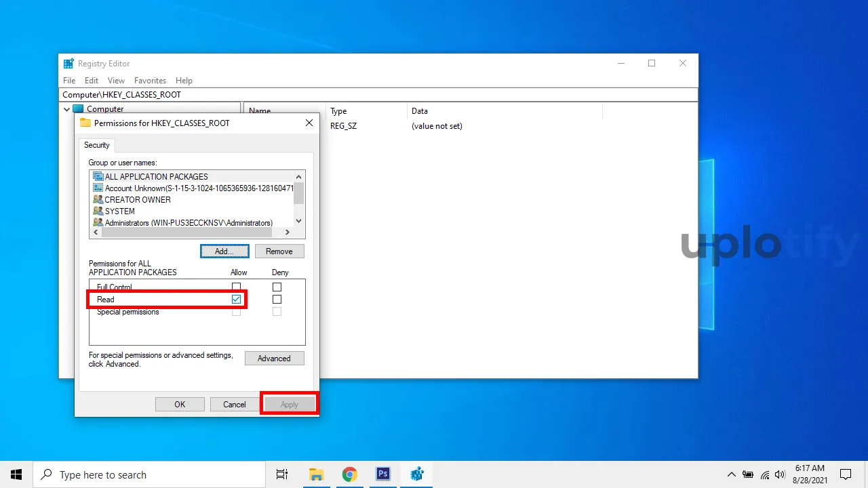Open the Favorites menu
The image size is (868, 488).
[150, 80]
